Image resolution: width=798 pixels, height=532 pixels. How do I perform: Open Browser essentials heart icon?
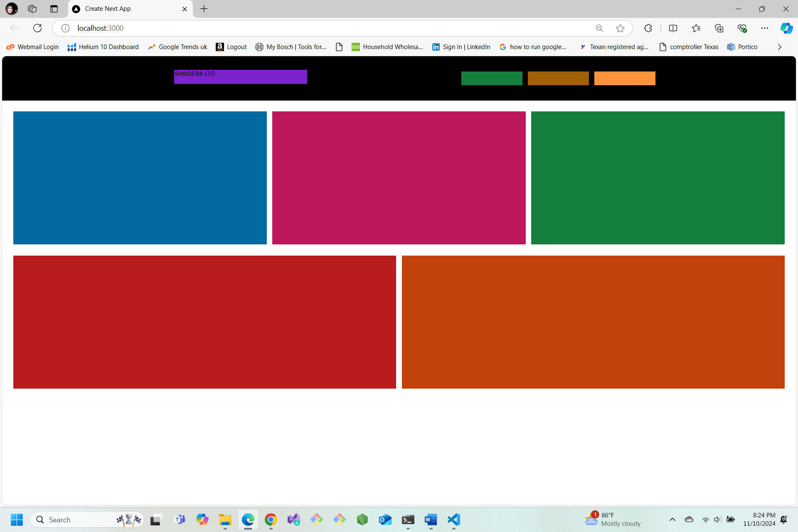tap(742, 28)
